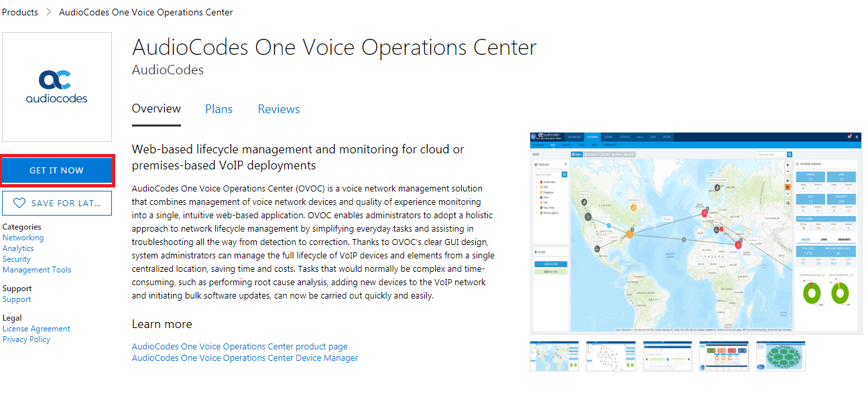Open the Support link under Support heading
The width and height of the screenshot is (868, 397).
[x=17, y=299]
